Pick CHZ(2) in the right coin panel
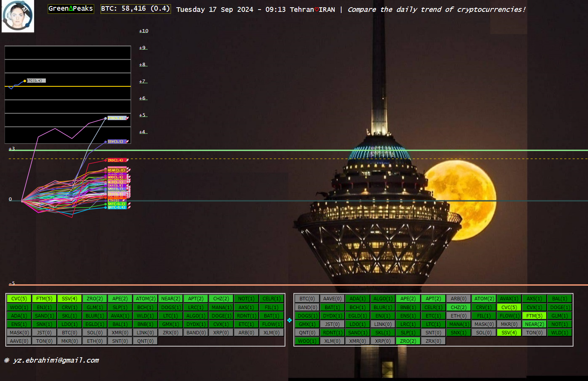The image size is (588, 381). pos(459,307)
